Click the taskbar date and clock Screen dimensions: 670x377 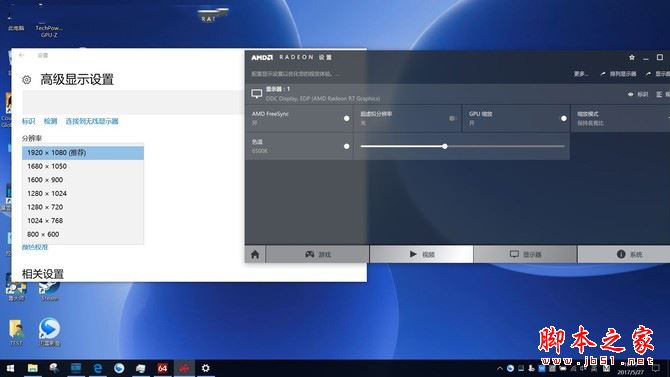[630, 369]
